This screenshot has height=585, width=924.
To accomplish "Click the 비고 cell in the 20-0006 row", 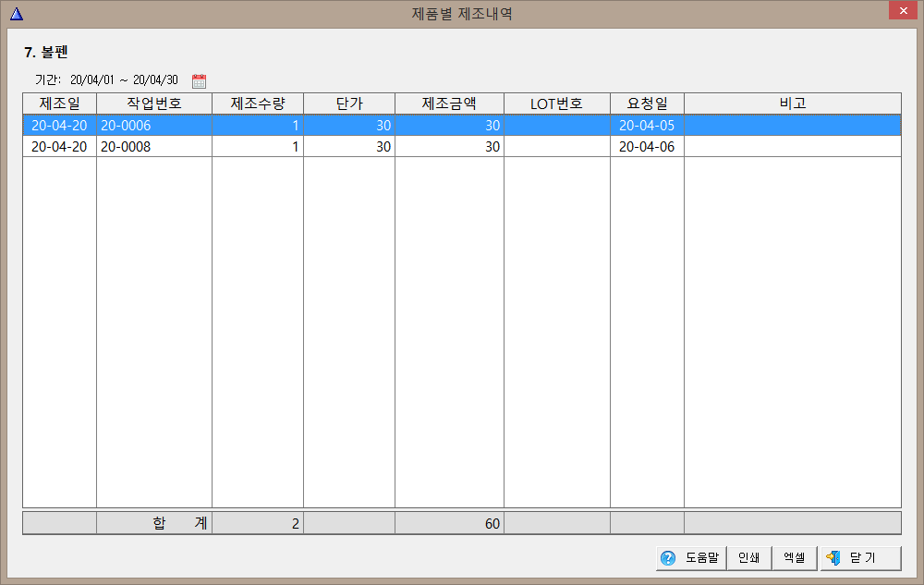I will tap(793, 126).
